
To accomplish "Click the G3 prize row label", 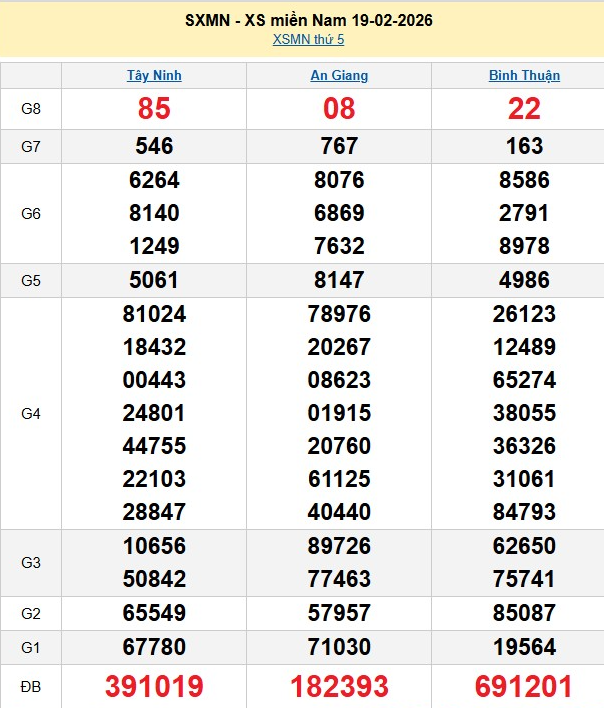I will click(31, 563).
